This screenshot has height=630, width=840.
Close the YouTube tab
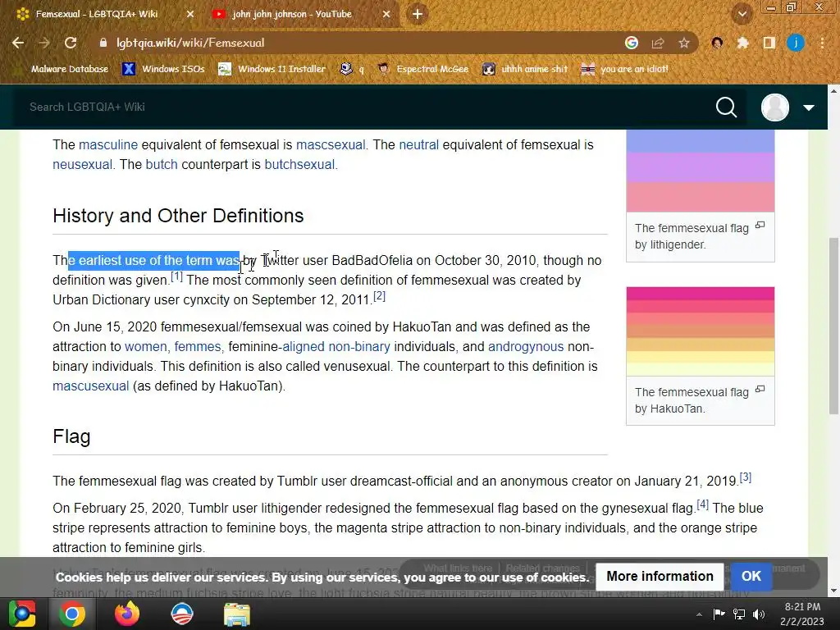coord(386,15)
